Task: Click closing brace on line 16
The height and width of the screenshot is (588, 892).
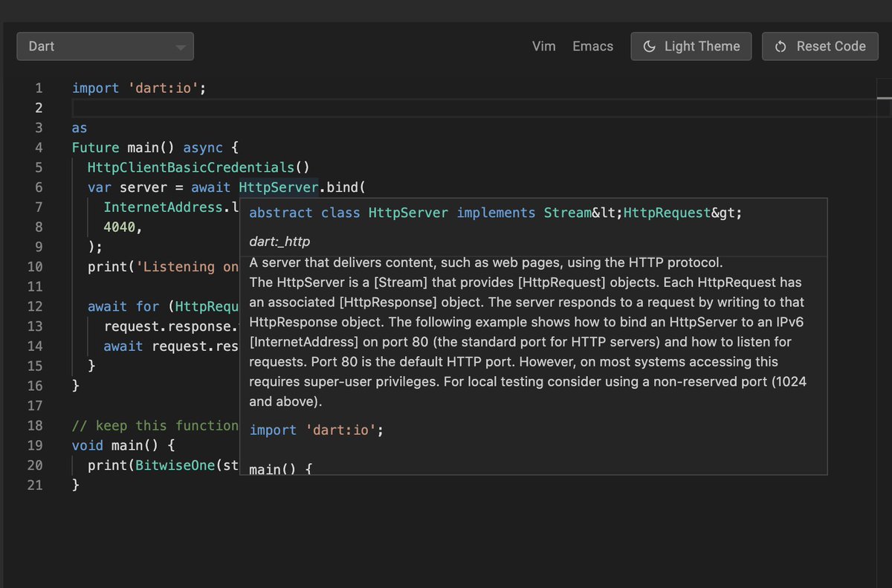Action: 76,386
